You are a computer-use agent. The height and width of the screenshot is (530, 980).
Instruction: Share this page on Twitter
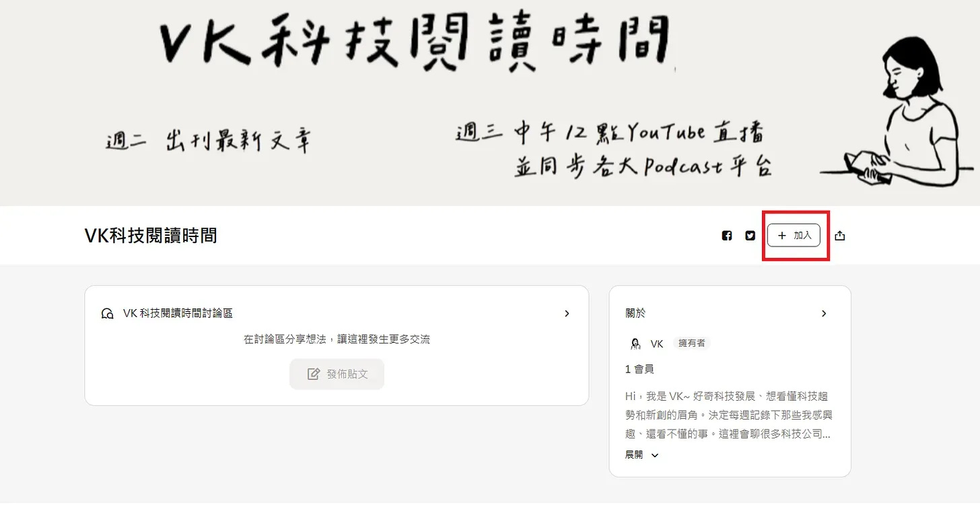(750, 236)
